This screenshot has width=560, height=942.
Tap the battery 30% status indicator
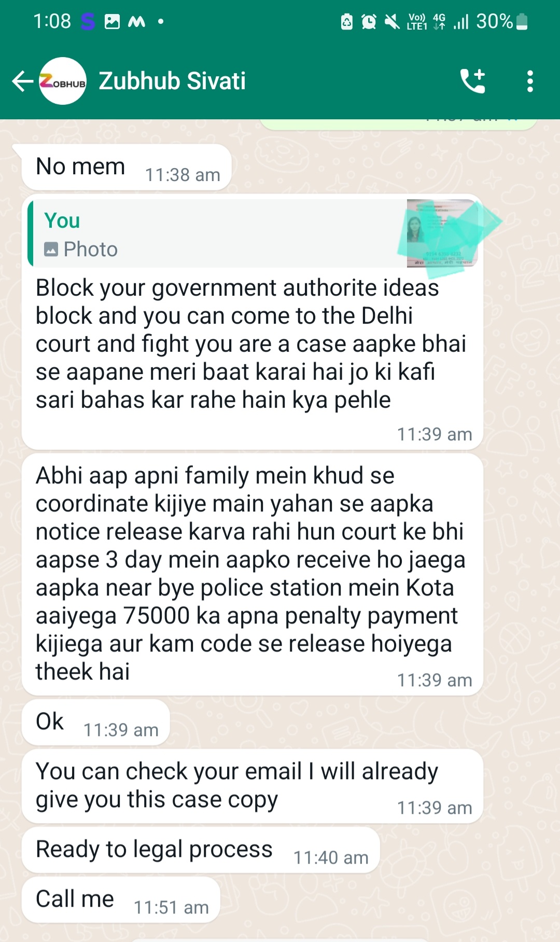[x=502, y=21]
